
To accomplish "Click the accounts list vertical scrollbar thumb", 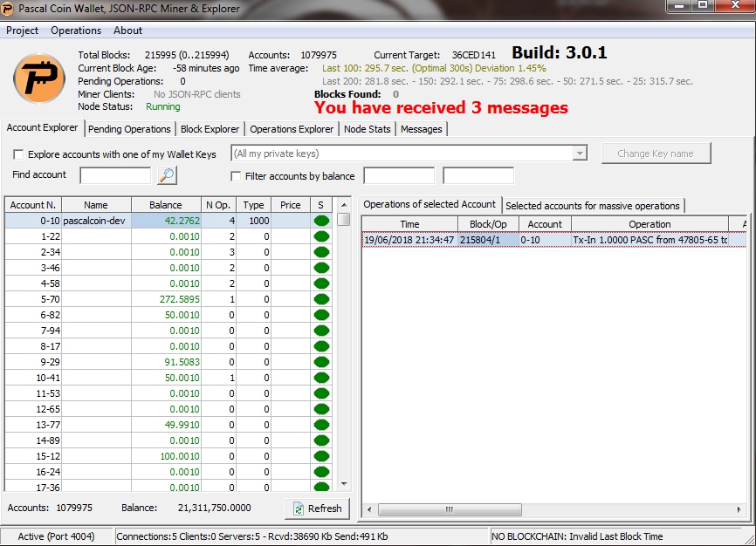I will (344, 219).
